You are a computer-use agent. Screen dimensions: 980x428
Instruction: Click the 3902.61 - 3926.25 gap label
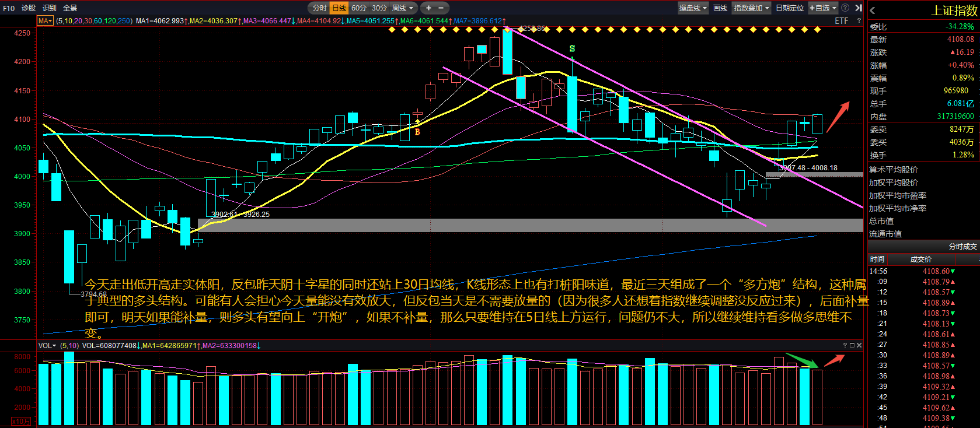(240, 215)
